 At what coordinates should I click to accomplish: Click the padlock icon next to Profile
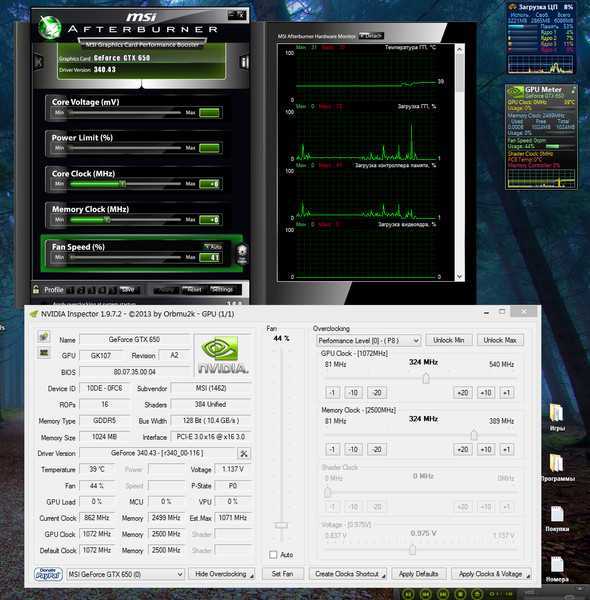click(36, 289)
